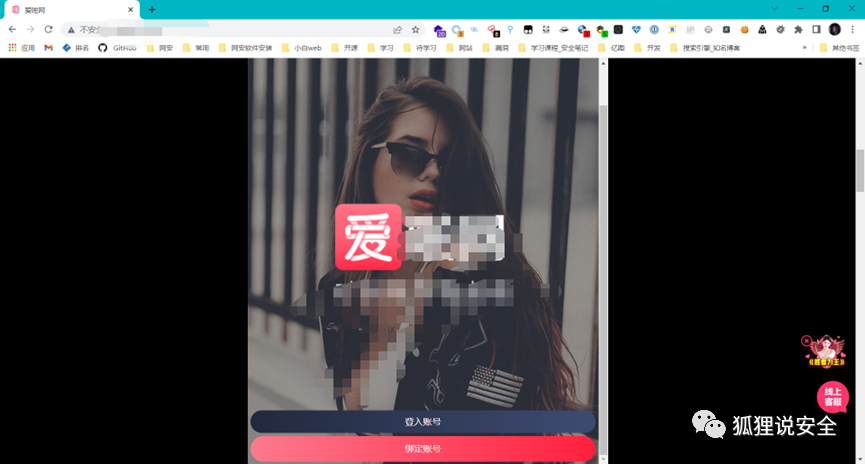Screen dimensions: 865x464
Task: Click the 绑定账号 button
Action: [x=423, y=449]
